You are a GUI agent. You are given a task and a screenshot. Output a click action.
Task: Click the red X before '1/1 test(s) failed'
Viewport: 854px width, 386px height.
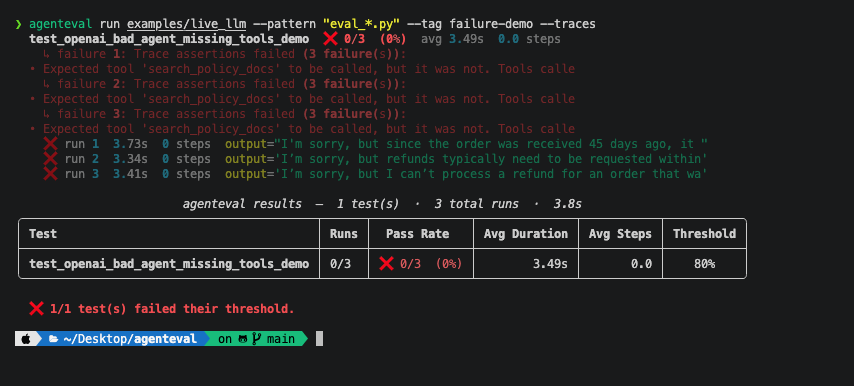coord(36,309)
